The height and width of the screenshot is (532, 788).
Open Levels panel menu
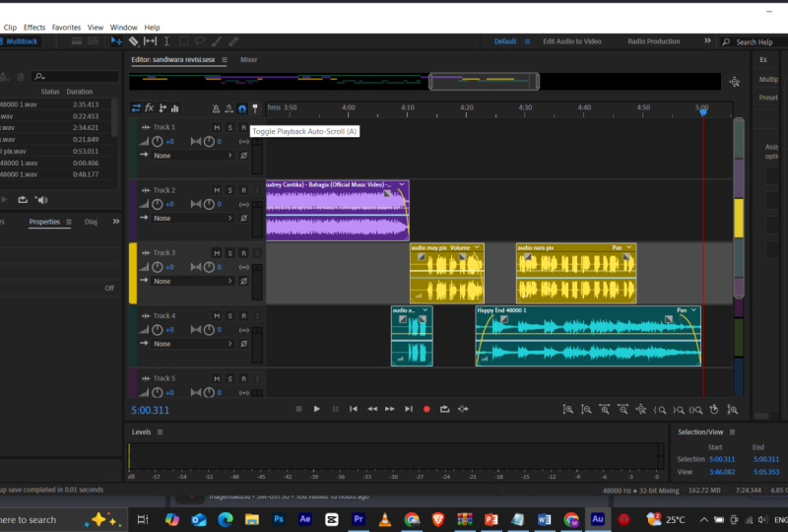coord(160,432)
